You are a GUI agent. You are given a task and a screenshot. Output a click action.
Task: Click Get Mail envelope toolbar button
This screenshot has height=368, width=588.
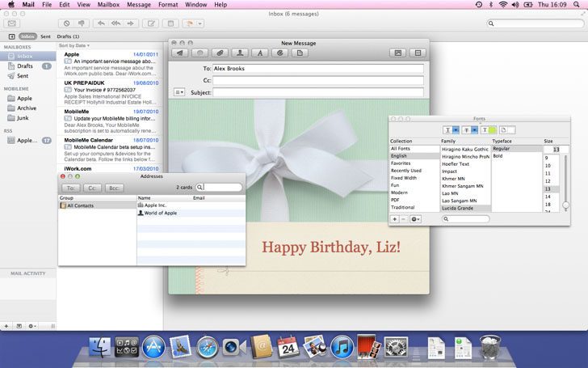[11, 23]
